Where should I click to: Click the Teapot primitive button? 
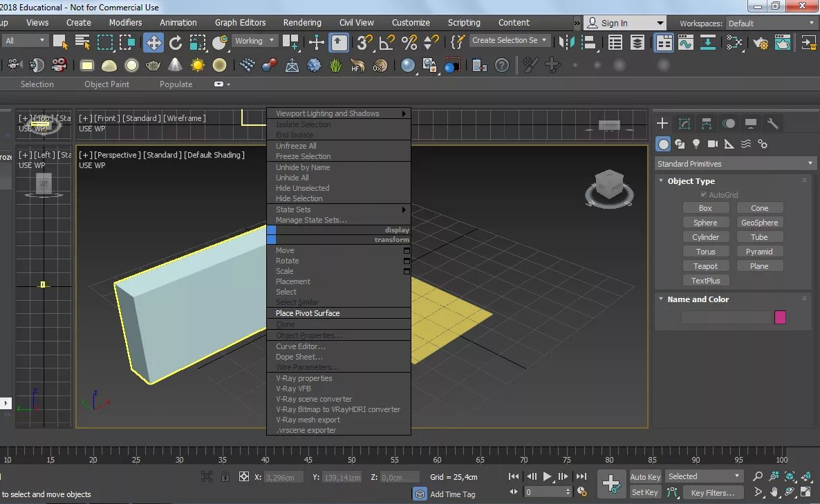coord(705,266)
